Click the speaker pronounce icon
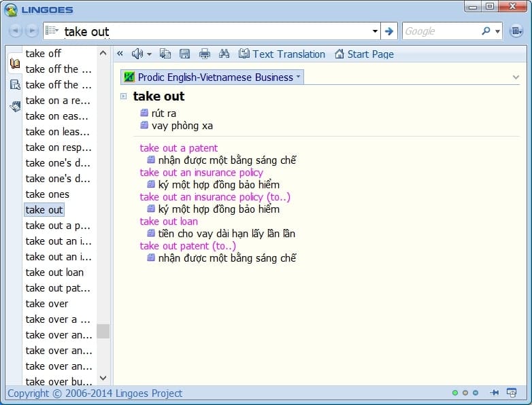 point(137,54)
